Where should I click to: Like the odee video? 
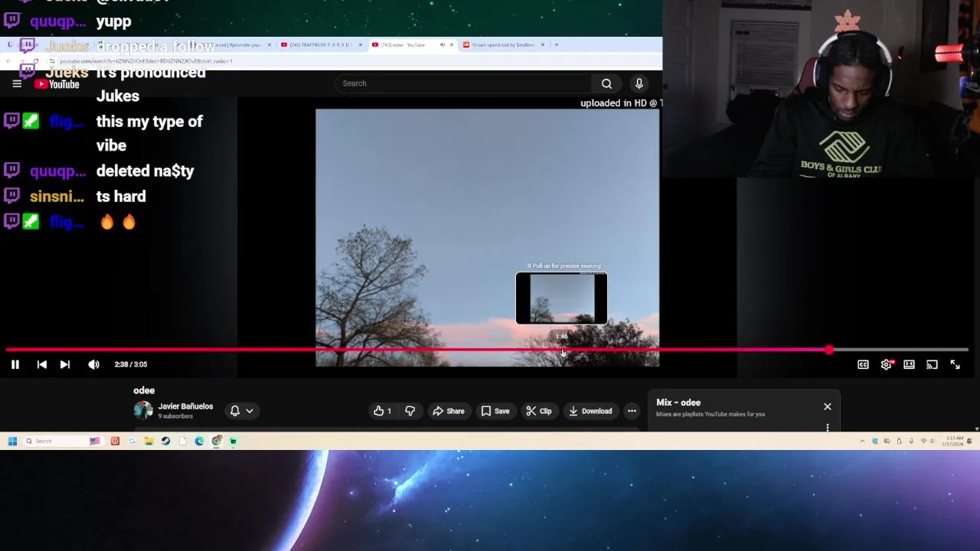tap(382, 411)
